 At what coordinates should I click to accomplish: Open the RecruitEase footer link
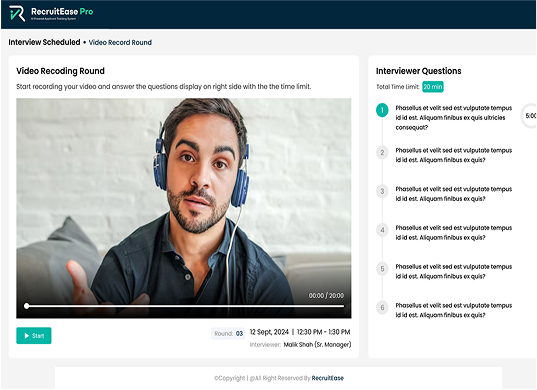coord(328,378)
